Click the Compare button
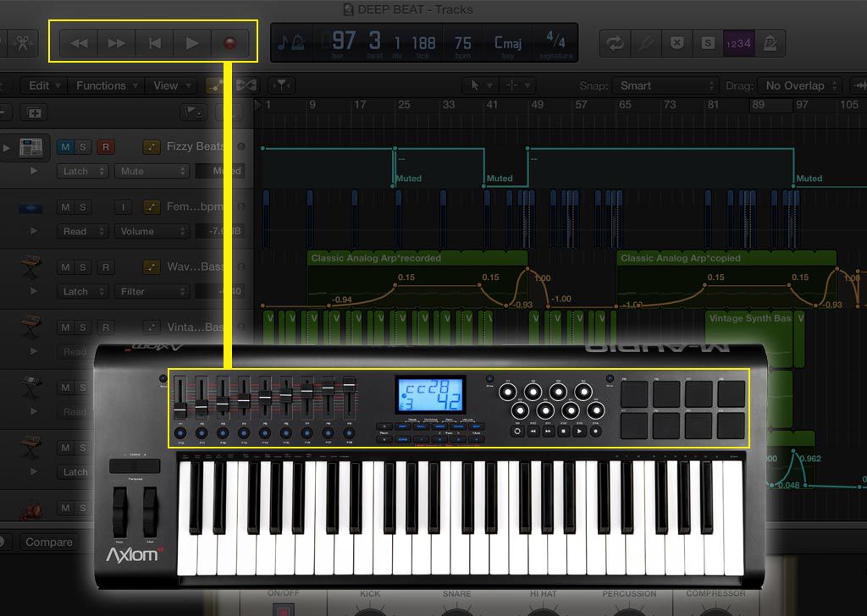 pyautogui.click(x=49, y=542)
